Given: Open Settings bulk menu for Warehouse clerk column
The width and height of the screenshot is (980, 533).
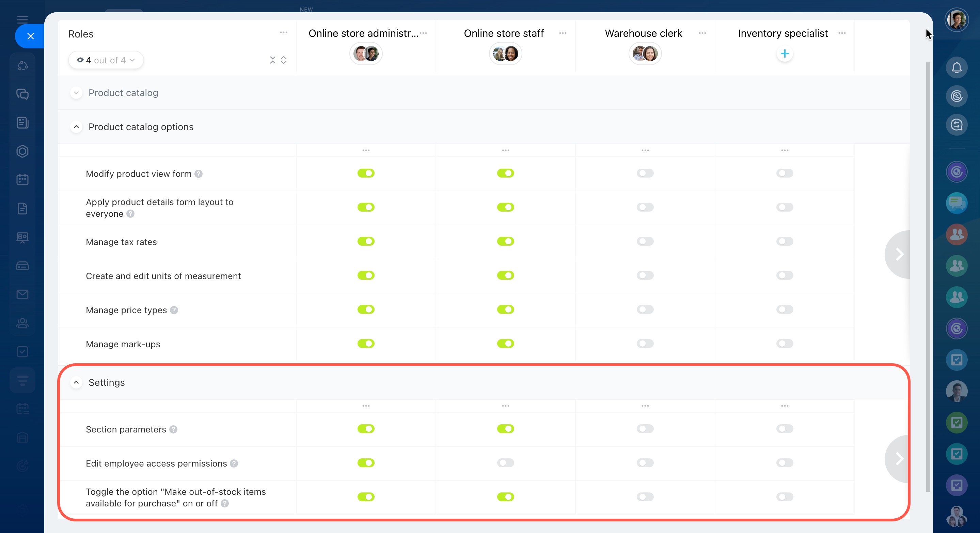Looking at the screenshot, I should [645, 406].
